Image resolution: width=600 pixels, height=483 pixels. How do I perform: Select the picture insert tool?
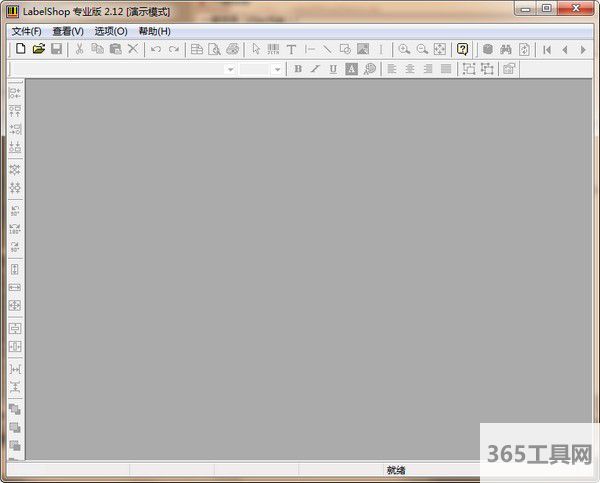tap(362, 49)
